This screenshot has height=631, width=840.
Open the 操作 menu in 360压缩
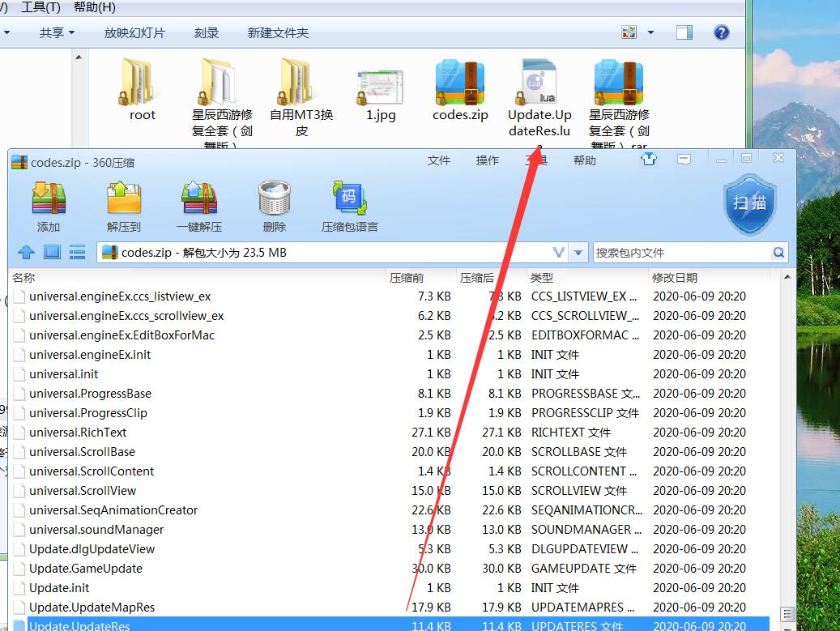coord(488,160)
